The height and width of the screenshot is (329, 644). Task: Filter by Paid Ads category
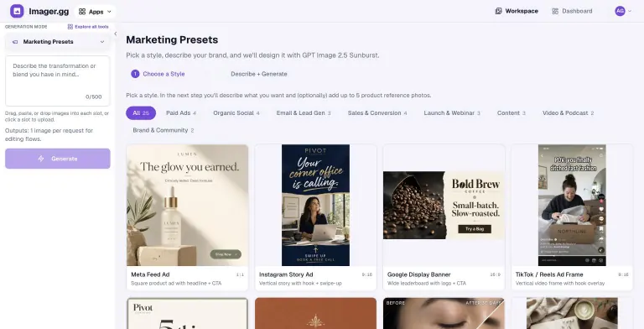click(181, 113)
